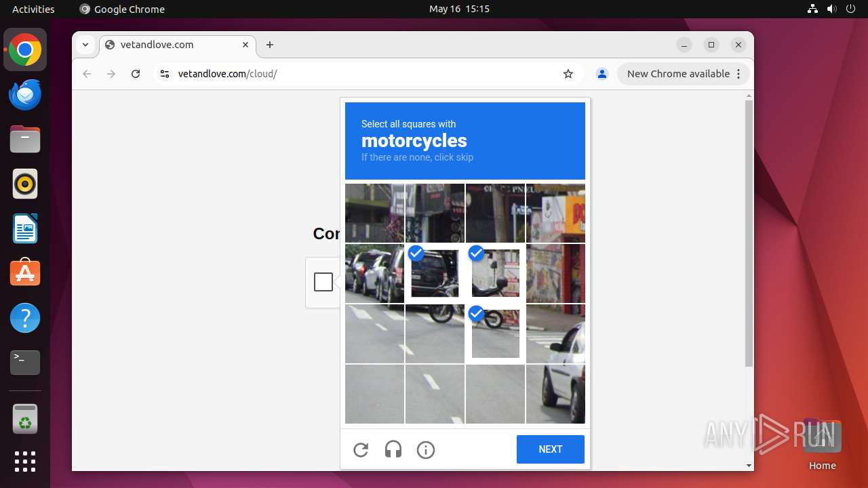Bookmark this page with star icon
This screenshot has height=488, width=868.
click(x=568, y=74)
